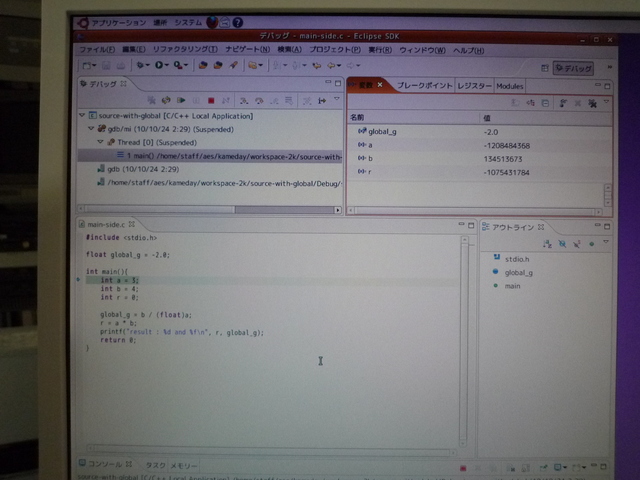The height and width of the screenshot is (480, 640).
Task: Click the デバッグ perspective button
Action: coord(574,68)
